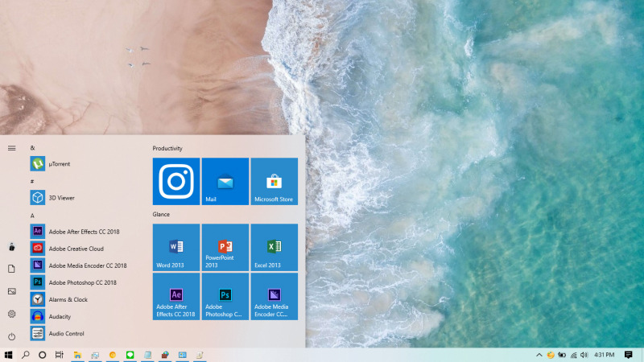Open the green chat app on taskbar
Image resolution: width=644 pixels, height=362 pixels.
[130, 355]
